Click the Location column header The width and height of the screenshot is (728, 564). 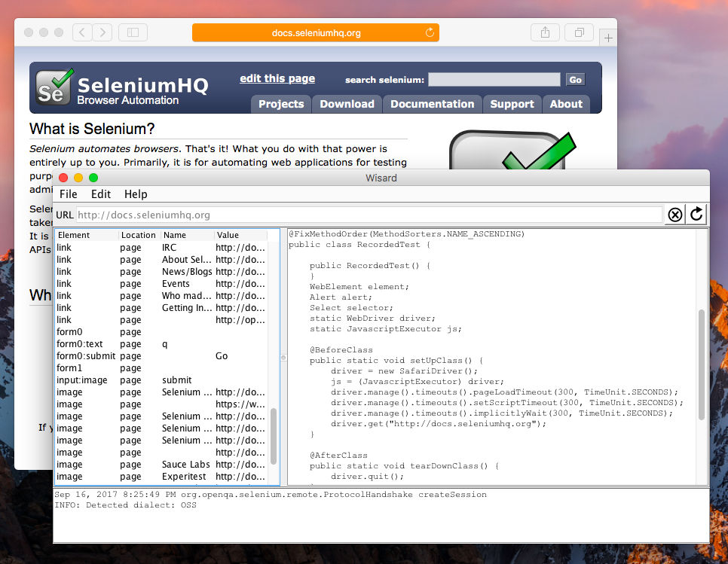click(x=139, y=235)
